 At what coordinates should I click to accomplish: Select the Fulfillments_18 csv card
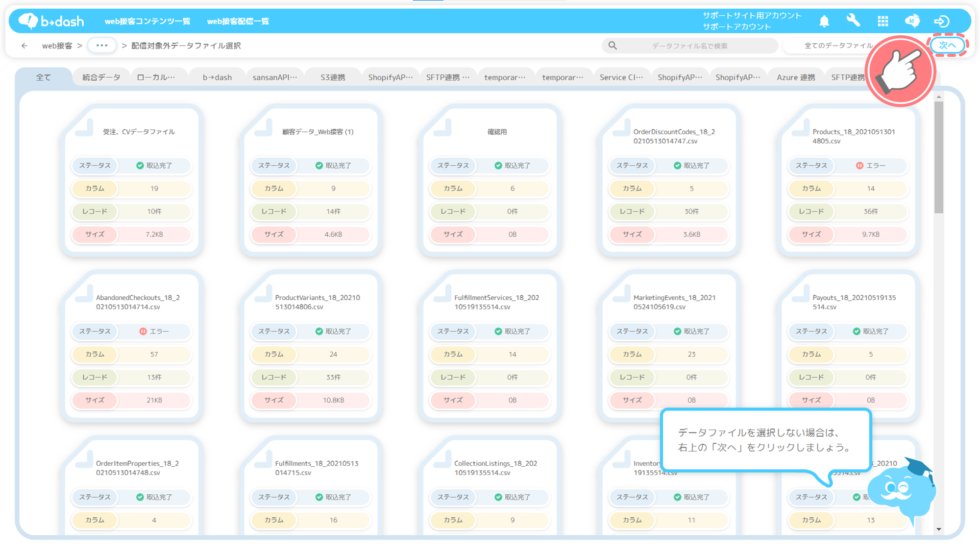[x=311, y=486]
